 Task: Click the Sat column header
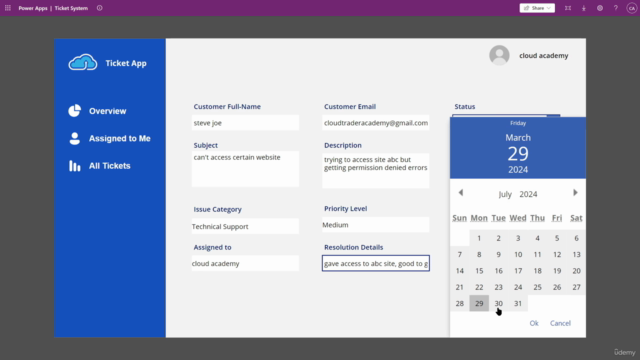(x=576, y=218)
